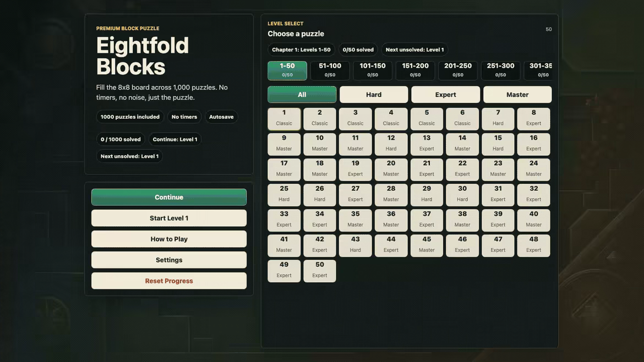Pick level 25 Hard puzzle

point(284,195)
